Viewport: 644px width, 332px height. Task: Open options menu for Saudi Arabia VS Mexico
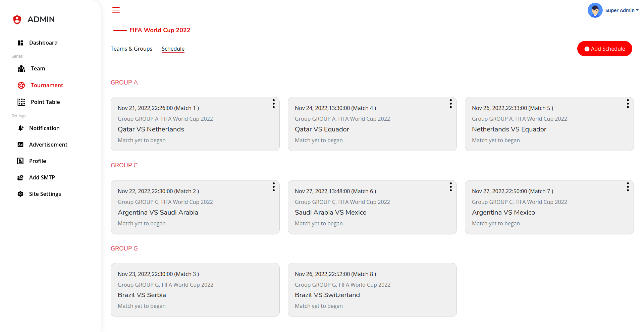tap(451, 187)
